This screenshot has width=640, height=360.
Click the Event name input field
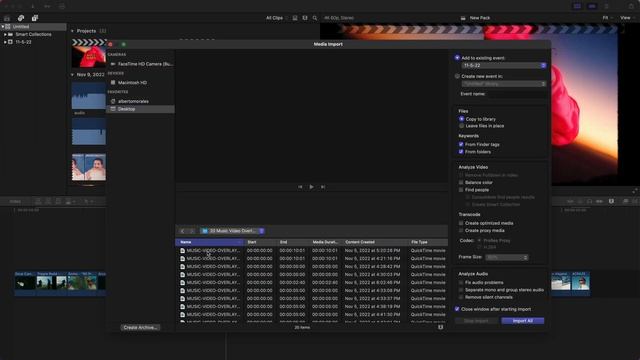(x=516, y=94)
